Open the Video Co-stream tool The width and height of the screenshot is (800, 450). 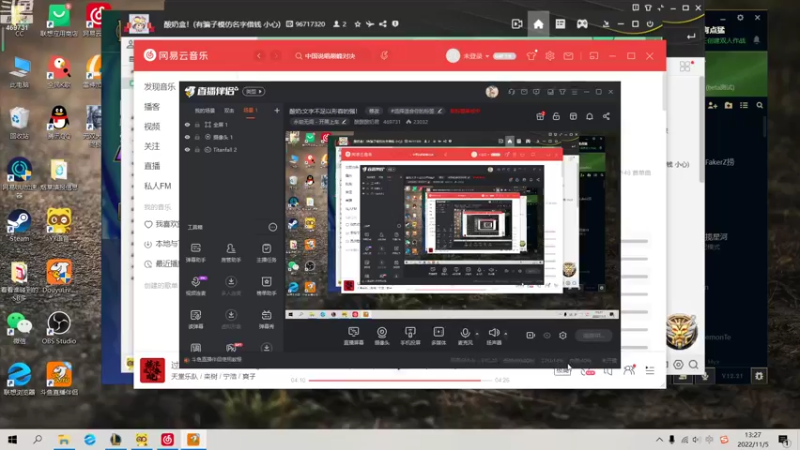[195, 286]
